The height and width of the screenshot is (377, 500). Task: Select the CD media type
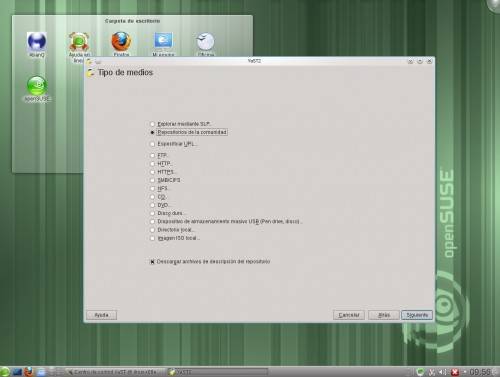coord(152,197)
